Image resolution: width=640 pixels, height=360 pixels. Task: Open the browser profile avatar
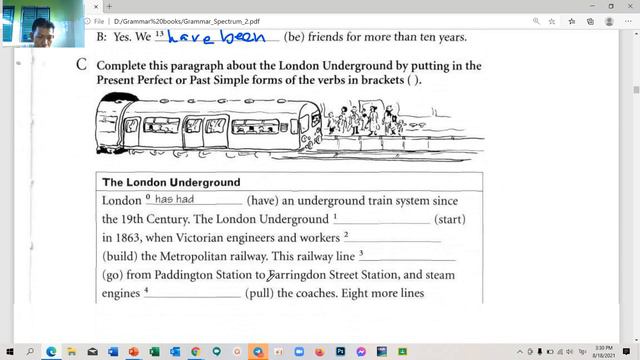click(609, 21)
